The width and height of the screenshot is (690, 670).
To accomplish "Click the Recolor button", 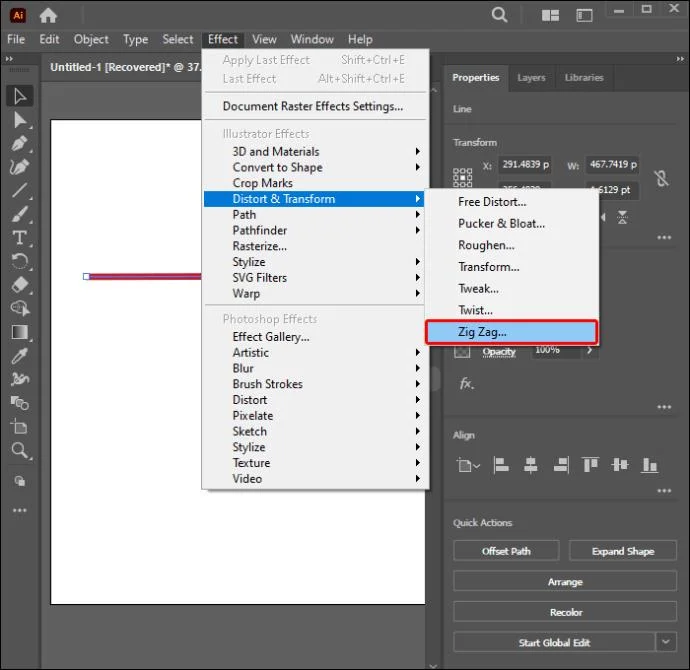I will coord(565,612).
